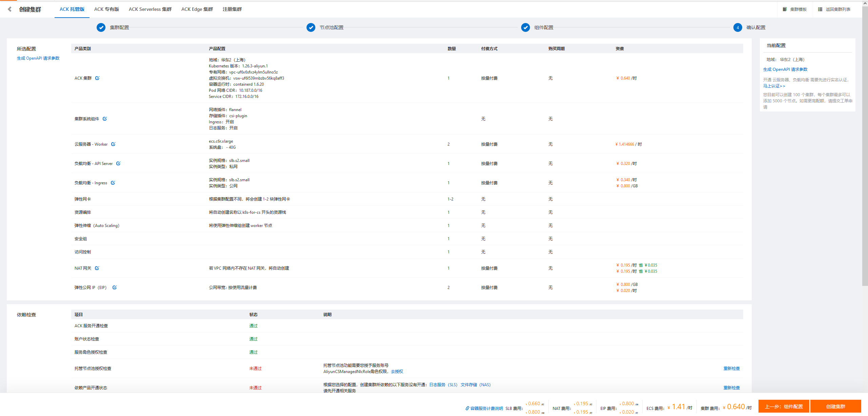Open the 注册集群 tab
Viewport: 868px width, 416px height.
tap(232, 9)
